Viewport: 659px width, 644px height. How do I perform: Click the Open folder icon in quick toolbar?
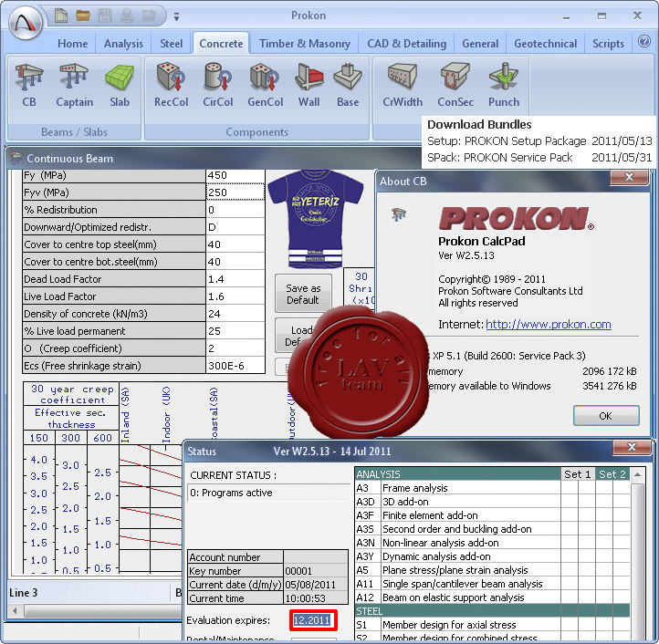(x=83, y=16)
